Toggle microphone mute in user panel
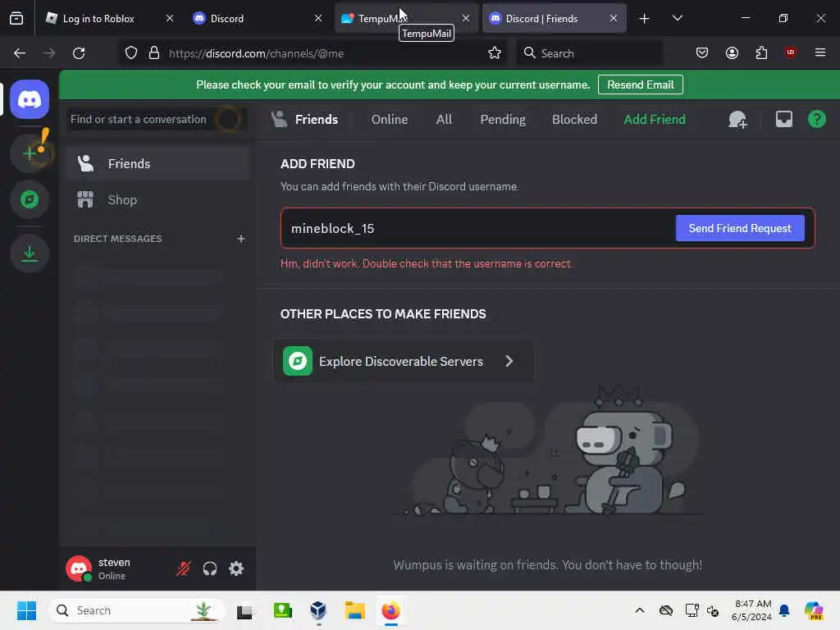The height and width of the screenshot is (630, 840). click(x=183, y=568)
